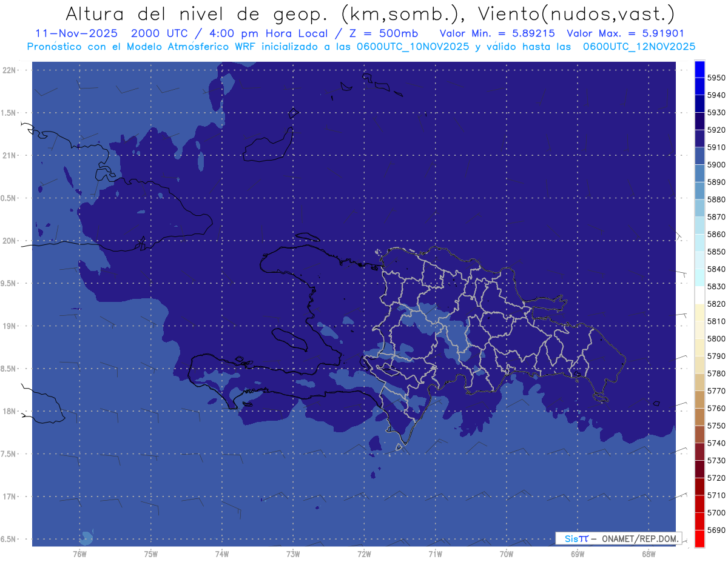The image size is (728, 562).
Task: Click the color bar segment between 5900 and 5910
Action: 699,156
